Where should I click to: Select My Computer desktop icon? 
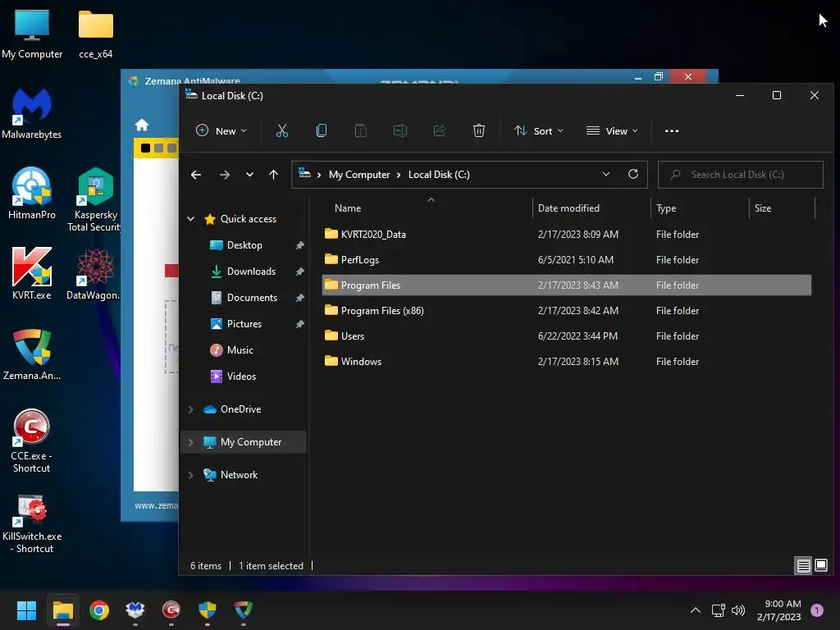(32, 33)
